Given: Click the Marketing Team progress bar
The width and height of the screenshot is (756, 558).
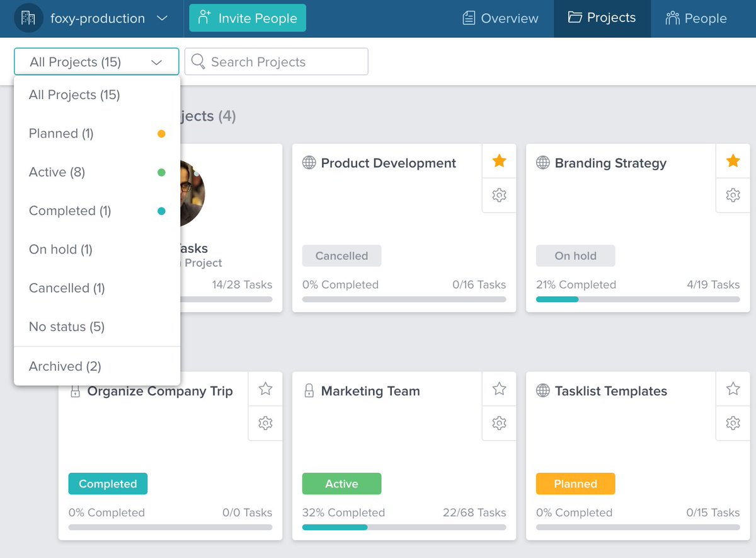Looking at the screenshot, I should [x=404, y=527].
